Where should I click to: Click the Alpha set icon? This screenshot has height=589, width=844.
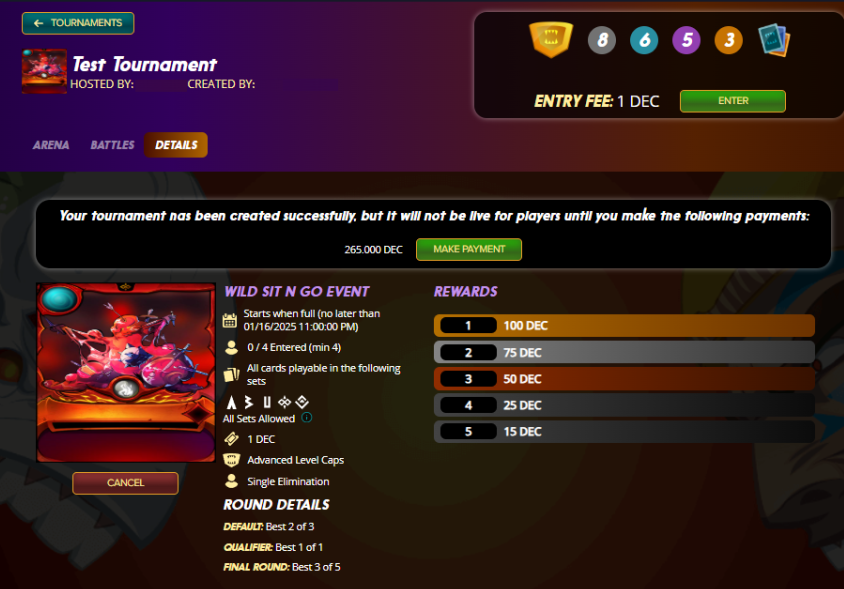coord(231,402)
